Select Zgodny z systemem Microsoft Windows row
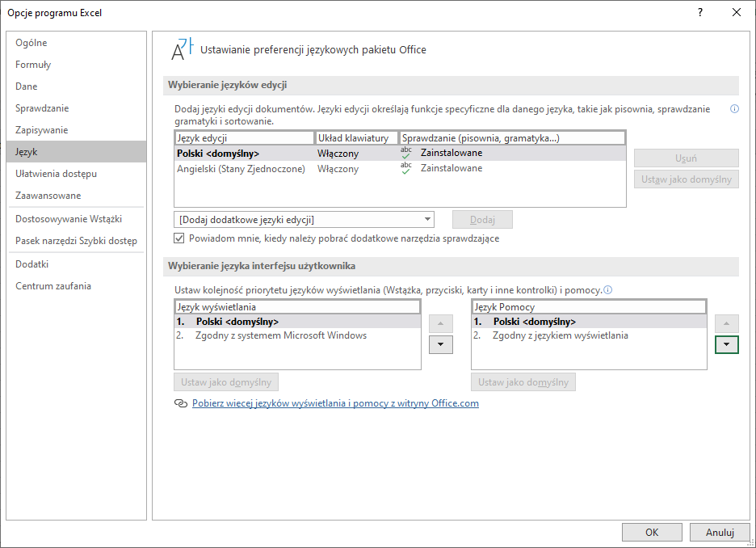 pyautogui.click(x=297, y=335)
